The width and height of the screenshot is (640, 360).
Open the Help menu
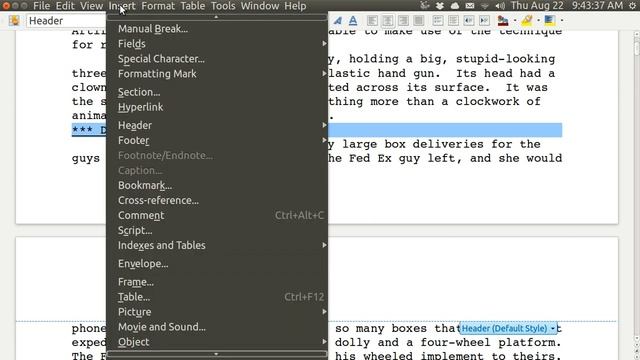tap(295, 6)
